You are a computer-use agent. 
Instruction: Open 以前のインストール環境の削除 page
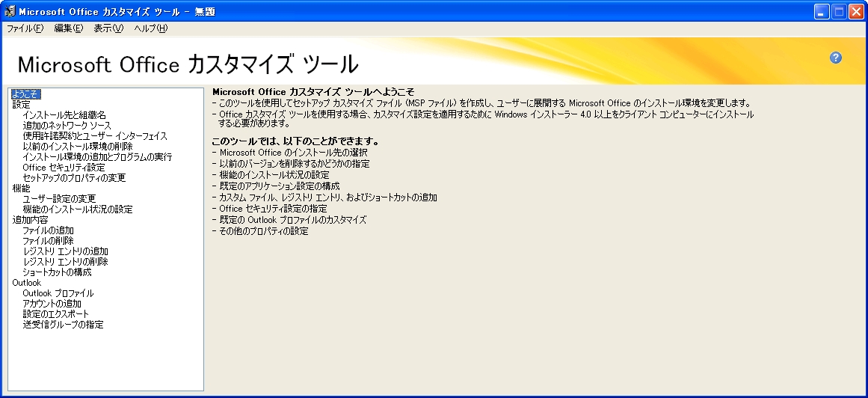point(78,147)
